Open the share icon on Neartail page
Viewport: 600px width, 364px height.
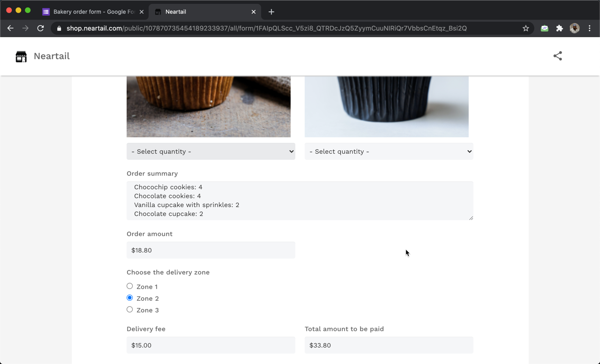tap(557, 56)
